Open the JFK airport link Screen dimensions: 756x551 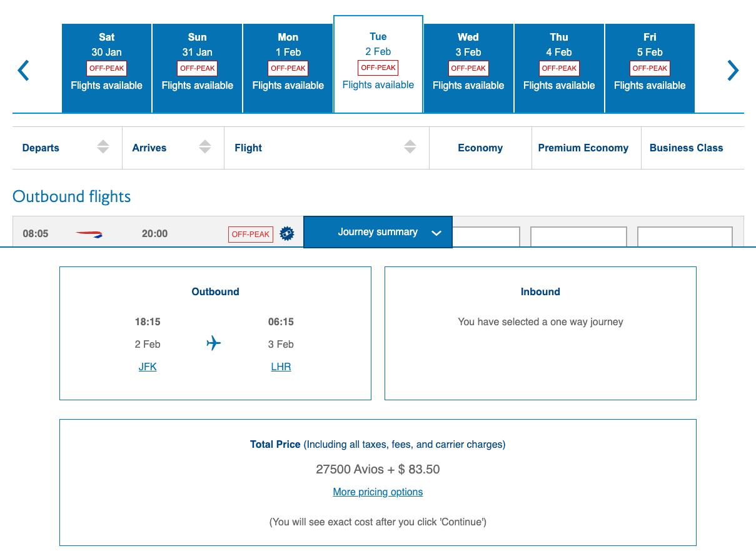[147, 366]
